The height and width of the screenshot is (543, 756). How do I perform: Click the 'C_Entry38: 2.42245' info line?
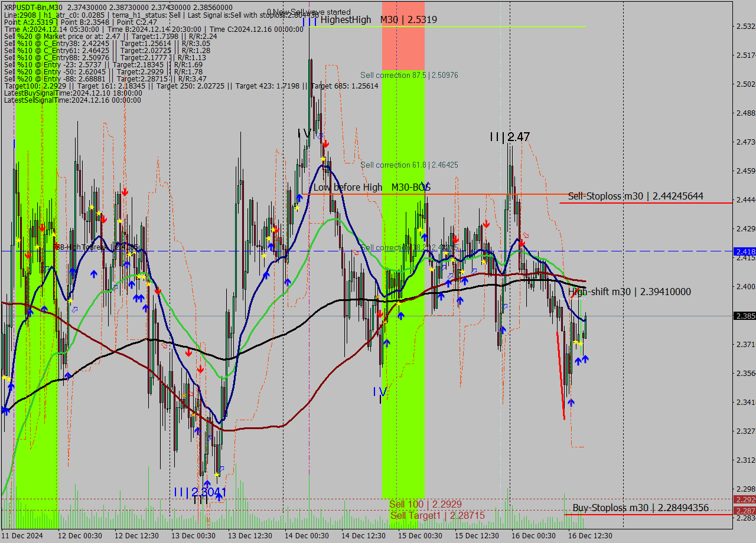click(x=107, y=43)
